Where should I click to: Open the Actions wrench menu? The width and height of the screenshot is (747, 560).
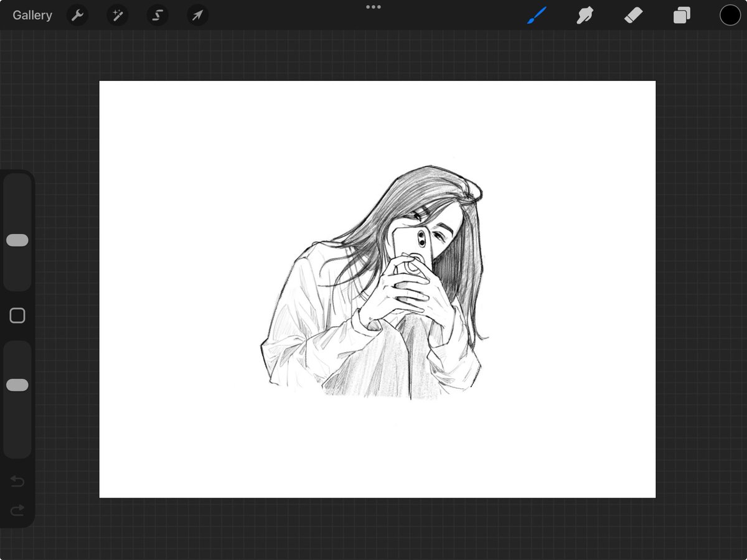point(77,16)
